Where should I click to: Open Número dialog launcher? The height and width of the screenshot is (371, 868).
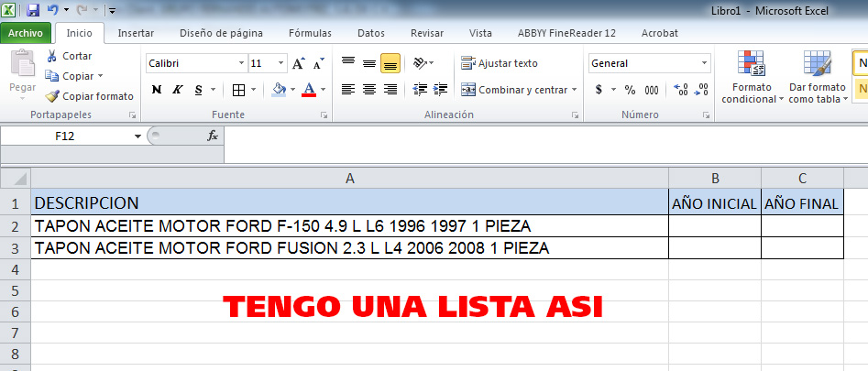[x=707, y=115]
